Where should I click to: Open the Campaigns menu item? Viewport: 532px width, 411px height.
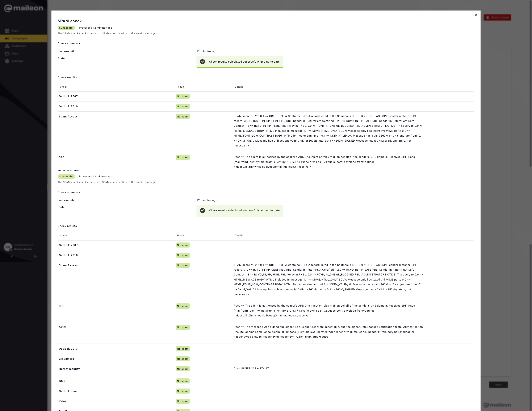click(20, 38)
